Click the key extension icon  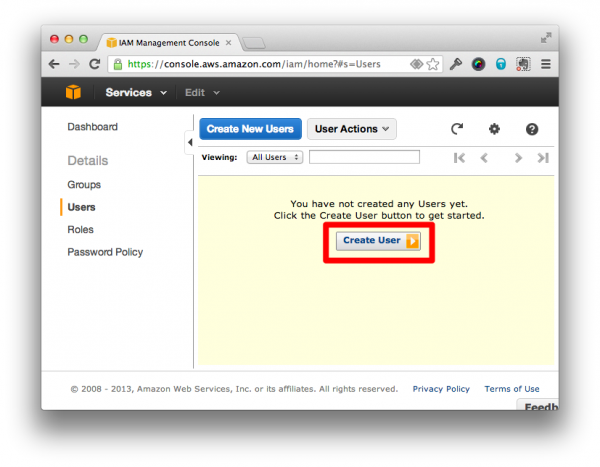point(455,64)
